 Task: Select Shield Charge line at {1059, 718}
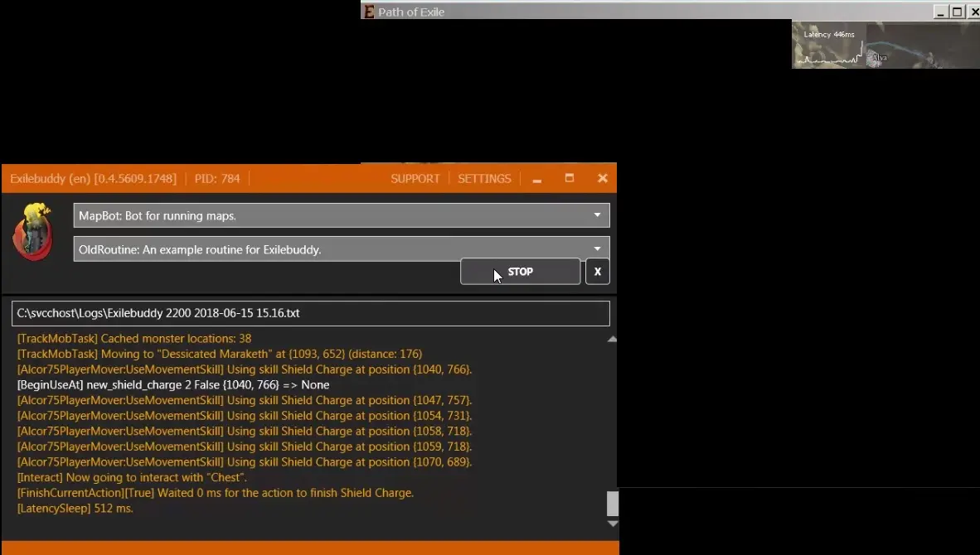[x=245, y=447]
